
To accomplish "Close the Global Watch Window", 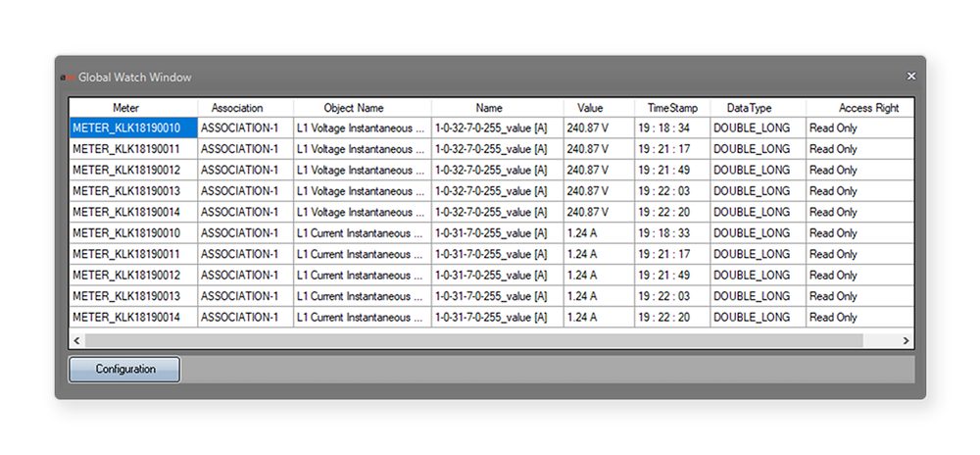I will coord(910,76).
